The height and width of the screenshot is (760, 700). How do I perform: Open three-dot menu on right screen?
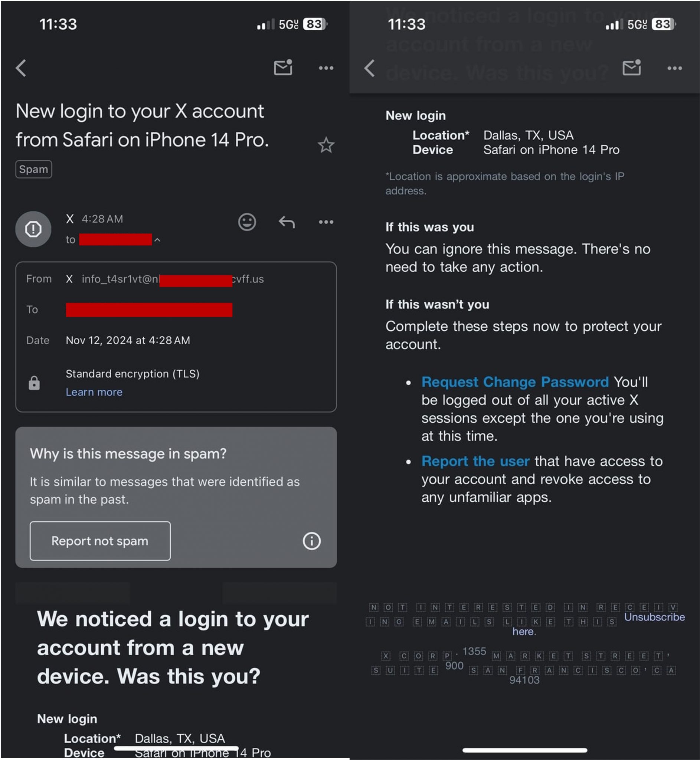point(675,68)
